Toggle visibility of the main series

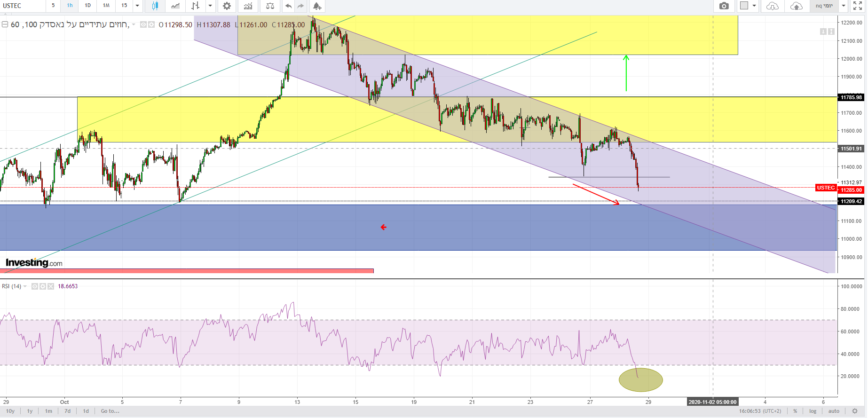143,24
